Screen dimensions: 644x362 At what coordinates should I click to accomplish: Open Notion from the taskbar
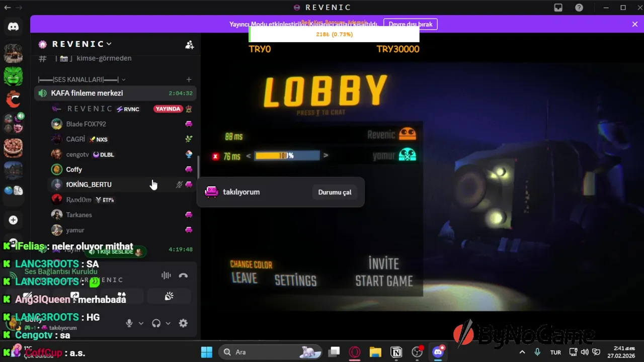tap(396, 352)
